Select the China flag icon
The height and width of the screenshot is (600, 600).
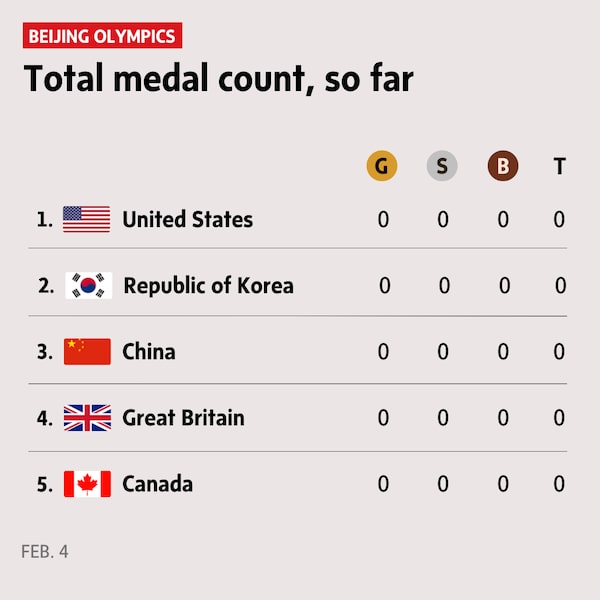(87, 351)
